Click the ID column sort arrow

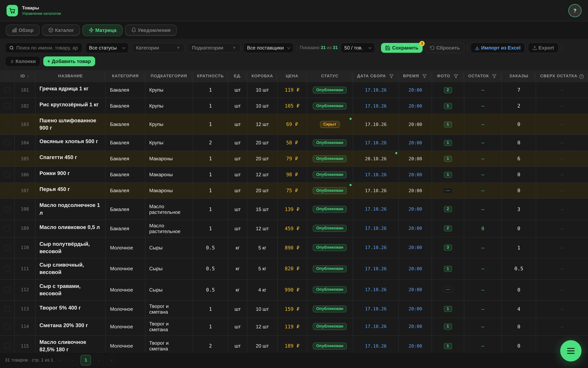28,76
